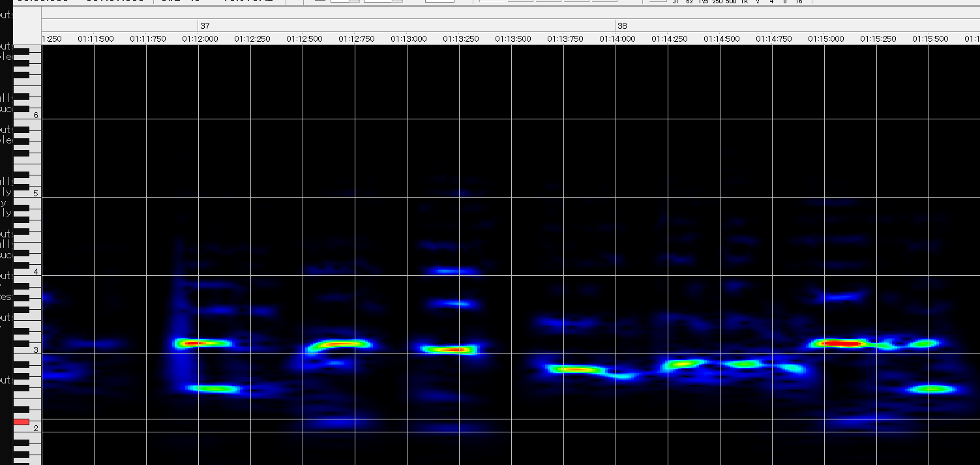This screenshot has width=980, height=465.
Task: Click the octave 6 label on the keyboard
Action: (x=36, y=115)
